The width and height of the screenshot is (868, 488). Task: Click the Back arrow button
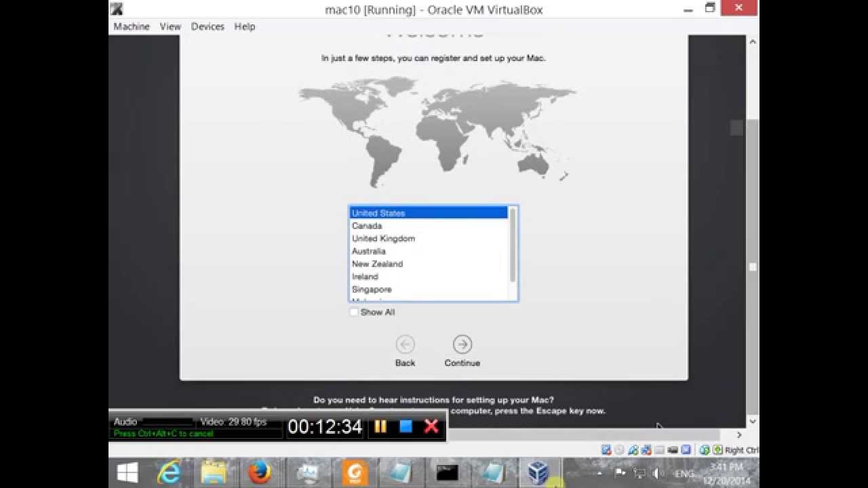[x=405, y=344]
